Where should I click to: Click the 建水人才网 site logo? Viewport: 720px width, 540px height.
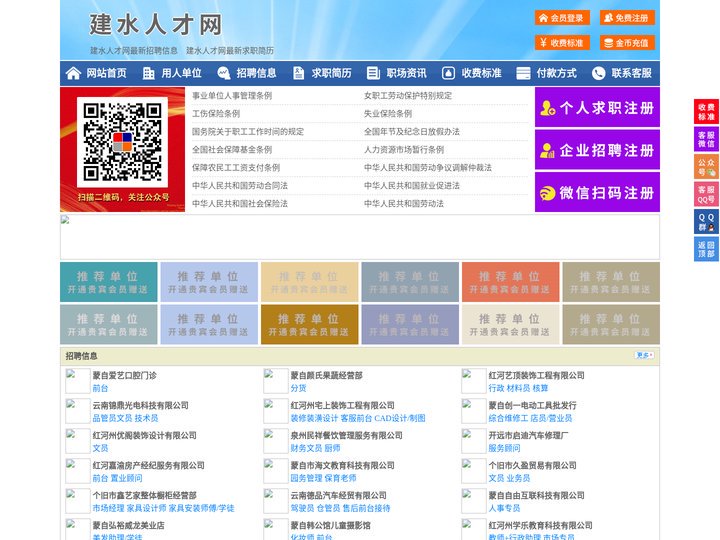[x=156, y=25]
